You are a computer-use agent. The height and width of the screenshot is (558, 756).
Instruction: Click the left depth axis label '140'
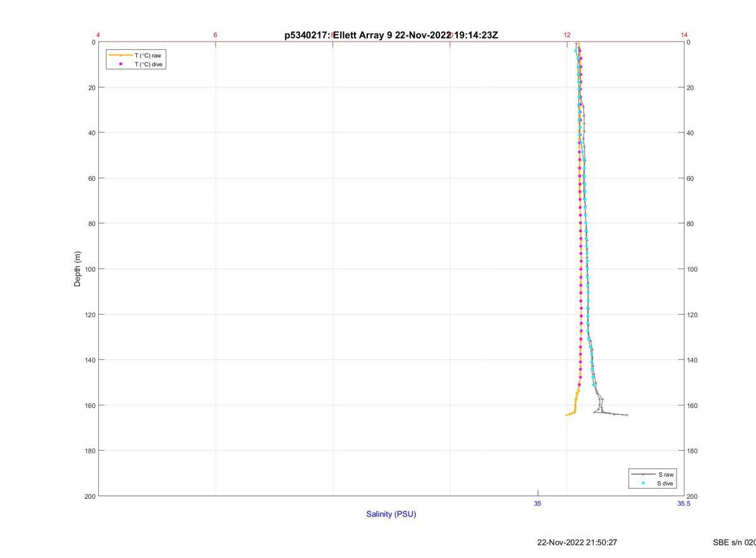(x=89, y=360)
